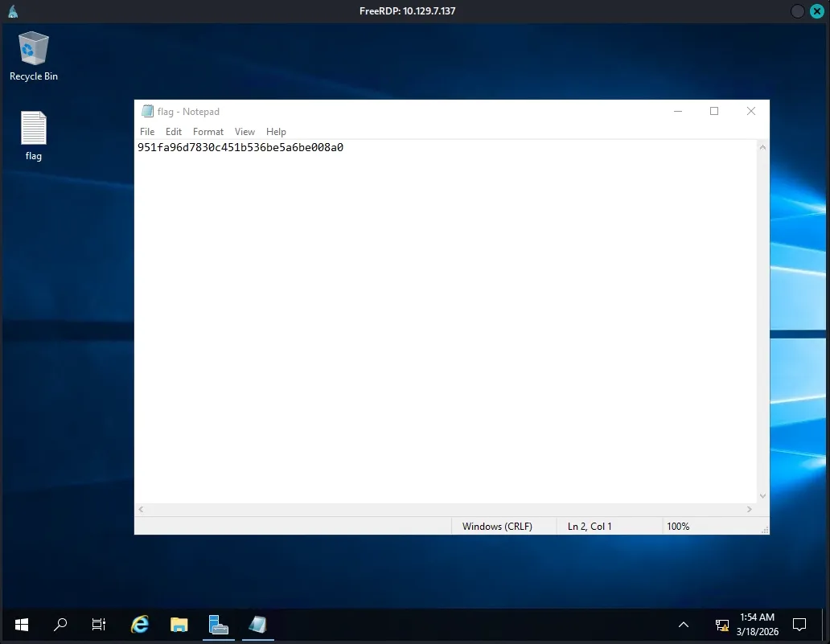Click Notepad resize grip corner
The height and width of the screenshot is (644, 830).
(x=764, y=529)
